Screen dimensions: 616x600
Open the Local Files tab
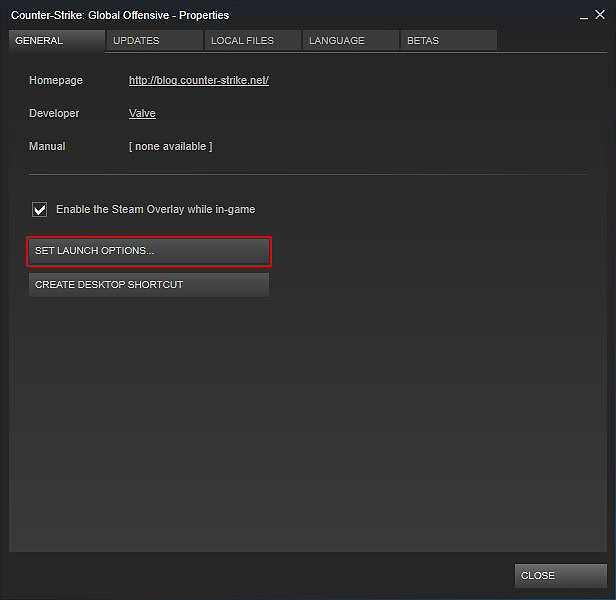(253, 40)
